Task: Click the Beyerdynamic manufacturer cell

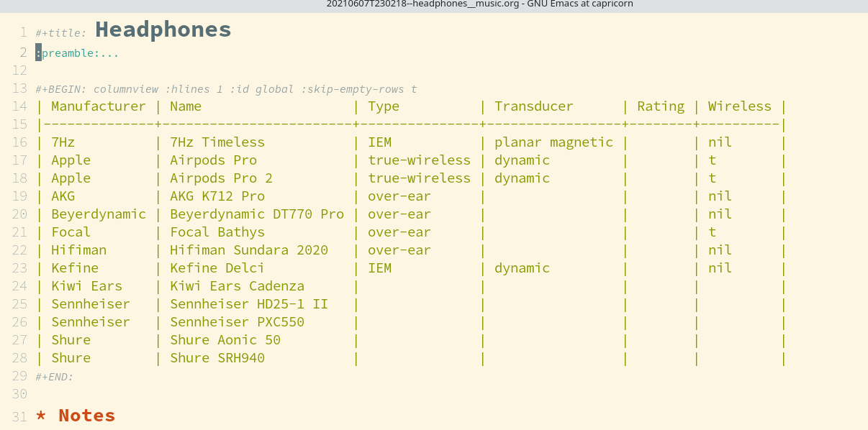Action: [x=99, y=214]
